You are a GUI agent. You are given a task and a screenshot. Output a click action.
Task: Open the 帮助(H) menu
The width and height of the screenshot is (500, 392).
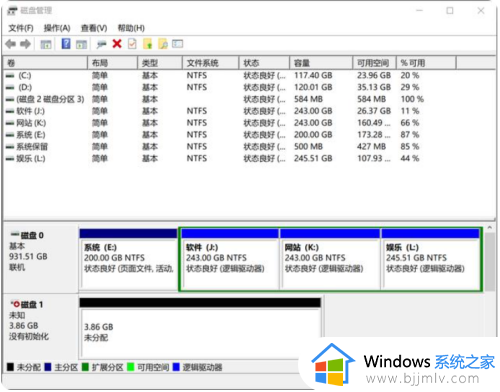click(131, 28)
